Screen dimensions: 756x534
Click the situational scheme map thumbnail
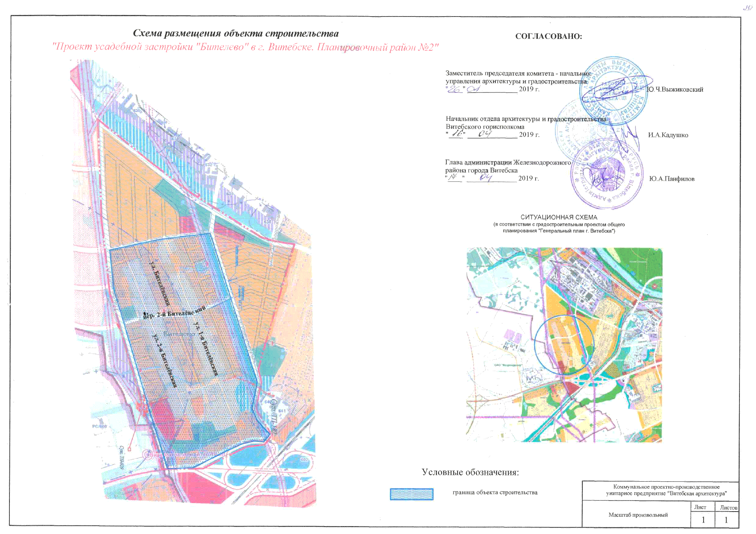(564, 345)
